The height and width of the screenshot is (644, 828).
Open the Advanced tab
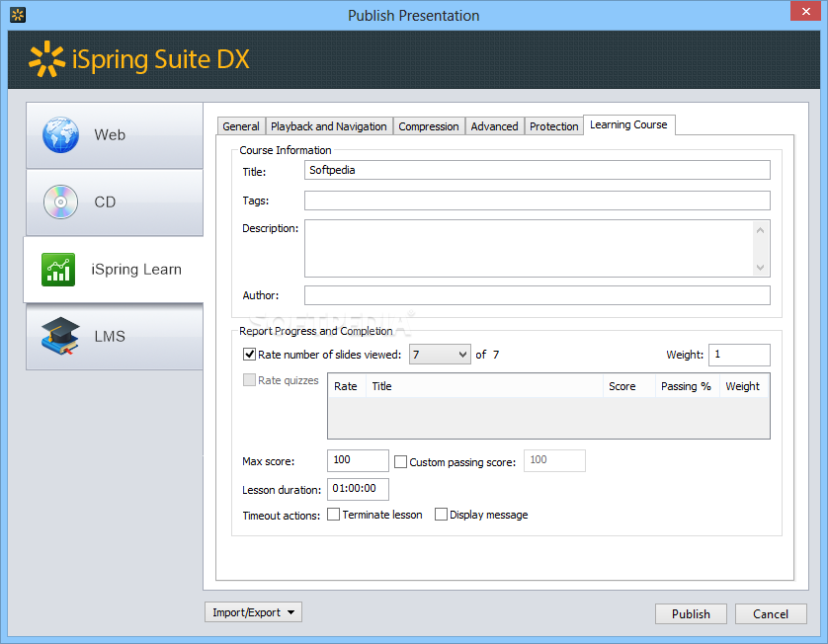tap(494, 126)
